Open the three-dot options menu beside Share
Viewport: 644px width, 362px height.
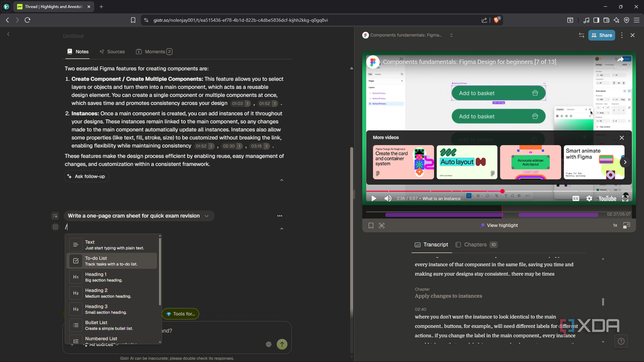click(622, 35)
